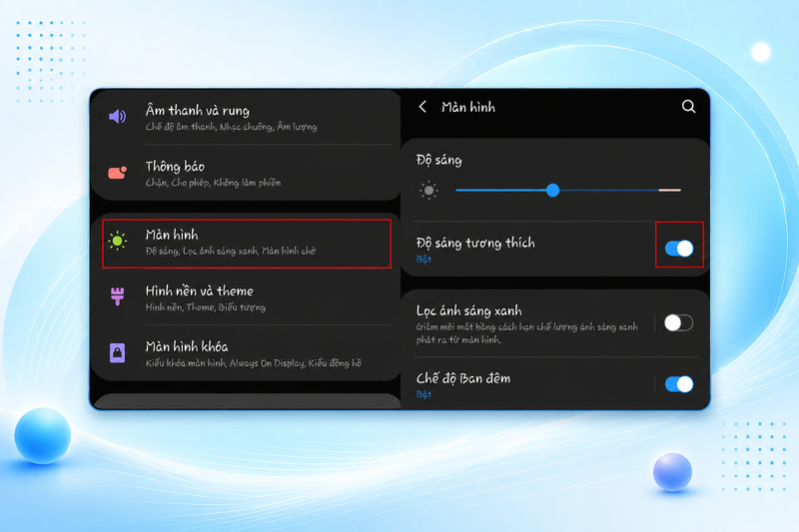Tap 'Chặn, Cho phép, Không làm phiền'
799x532 pixels.
213,183
